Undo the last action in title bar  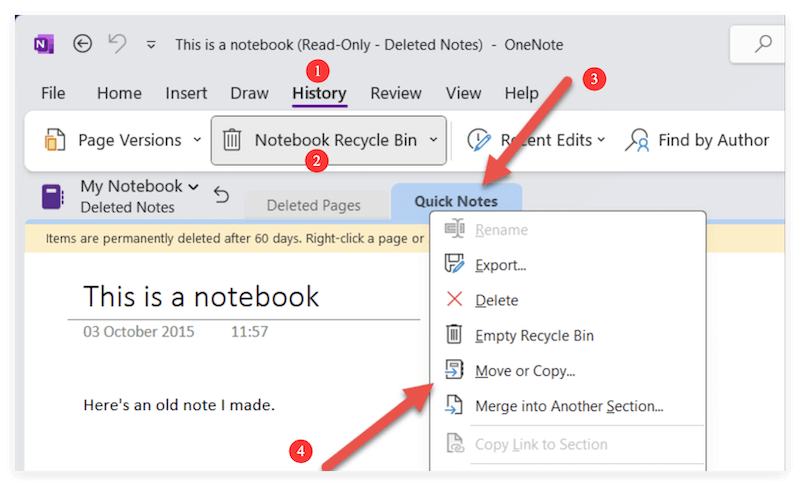point(117,44)
